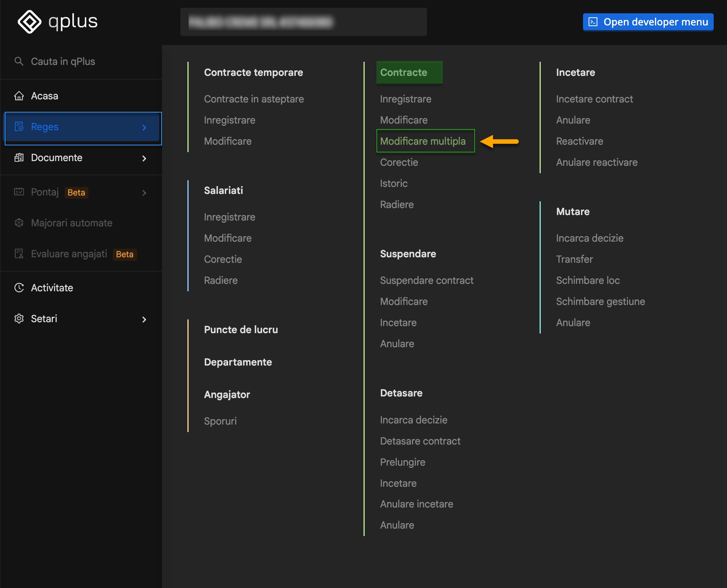Open Anulare reactivare link
The image size is (727, 588).
597,162
